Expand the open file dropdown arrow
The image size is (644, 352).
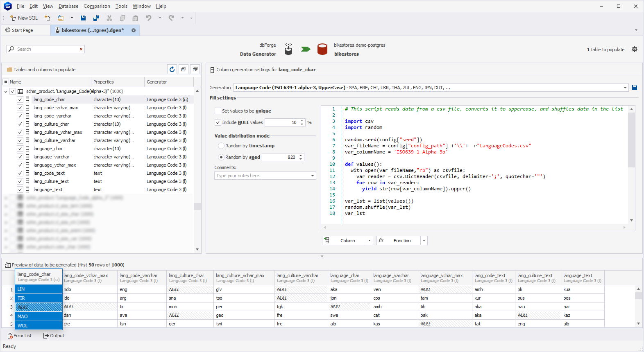[72, 18]
